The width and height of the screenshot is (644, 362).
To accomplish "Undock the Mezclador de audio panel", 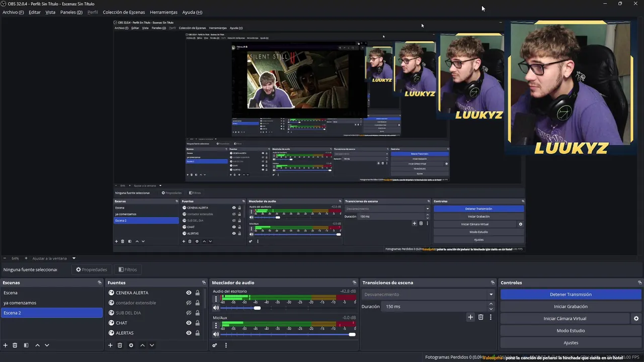I will 354,283.
